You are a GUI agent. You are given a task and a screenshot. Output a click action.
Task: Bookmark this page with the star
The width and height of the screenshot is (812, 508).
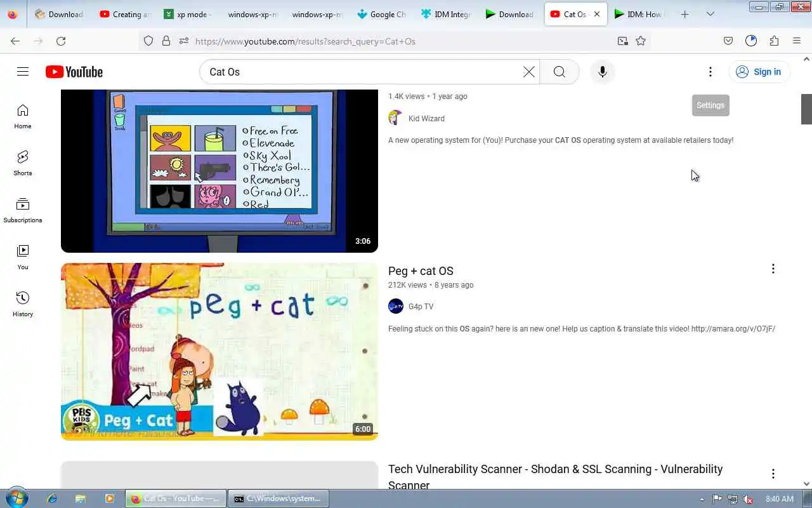641,41
